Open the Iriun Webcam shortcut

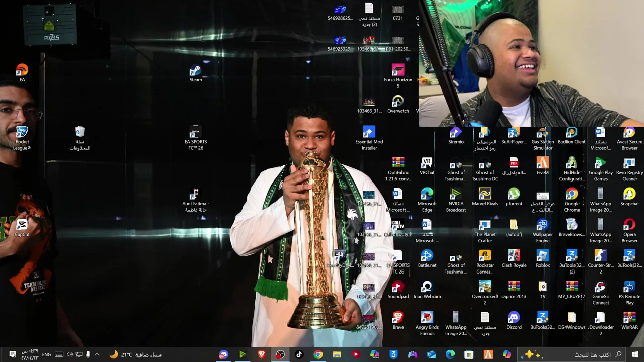tap(427, 290)
